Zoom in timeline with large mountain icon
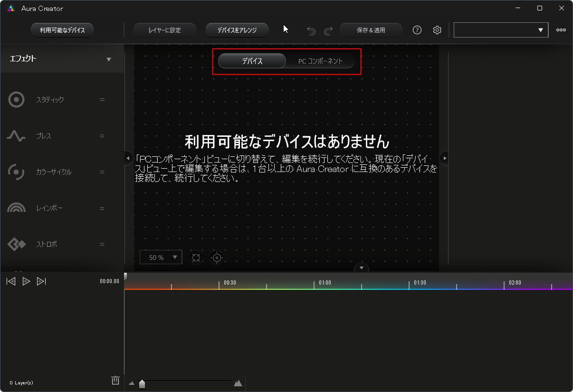This screenshot has width=573, height=392. coord(238,383)
